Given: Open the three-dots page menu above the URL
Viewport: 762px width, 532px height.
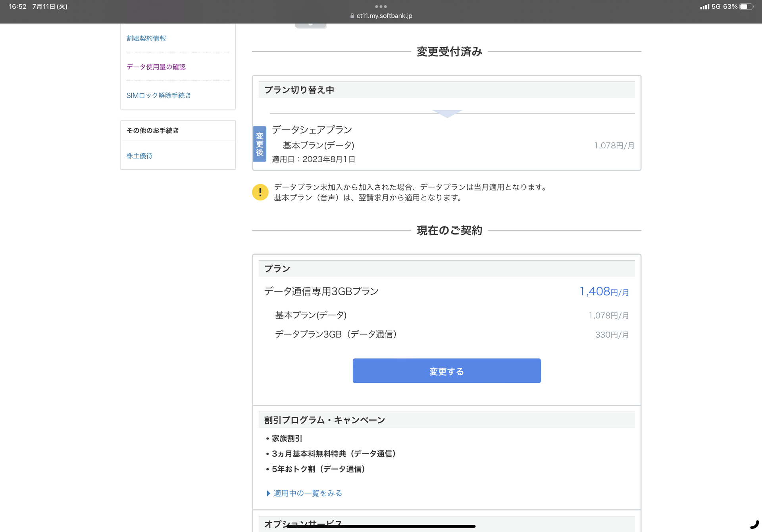Looking at the screenshot, I should click(381, 6).
